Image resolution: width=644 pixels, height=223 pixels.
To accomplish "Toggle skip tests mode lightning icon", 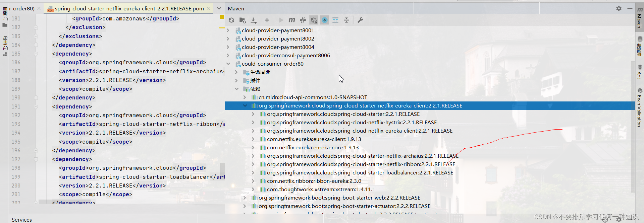I will point(325,20).
